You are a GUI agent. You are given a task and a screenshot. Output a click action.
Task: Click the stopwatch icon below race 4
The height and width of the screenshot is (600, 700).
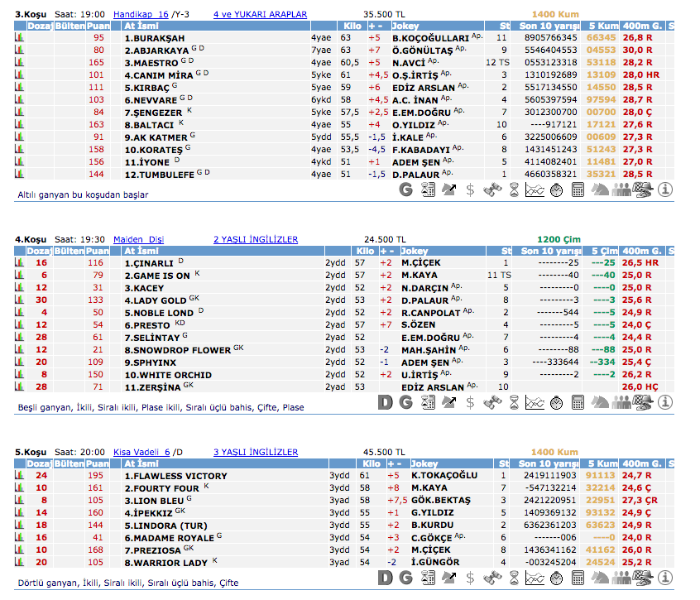[556, 402]
